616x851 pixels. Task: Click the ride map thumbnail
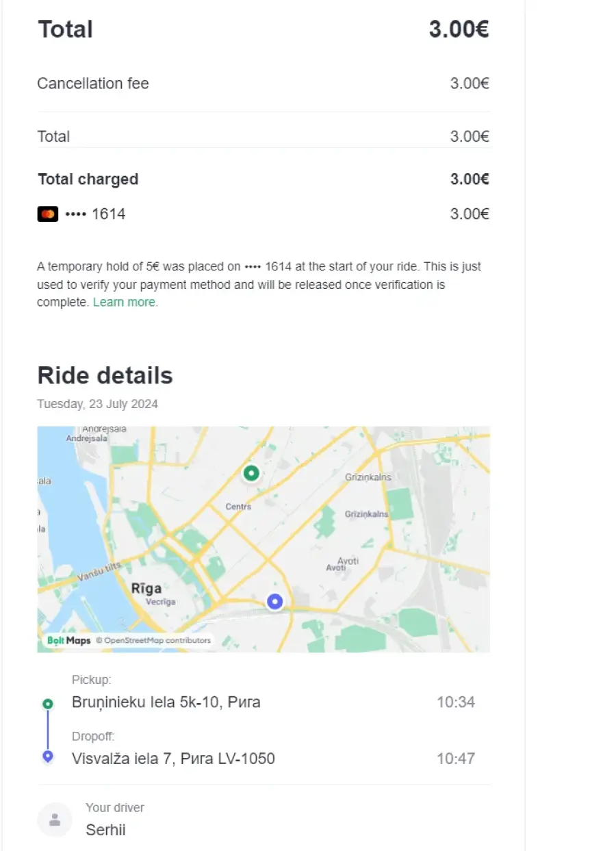coord(264,539)
